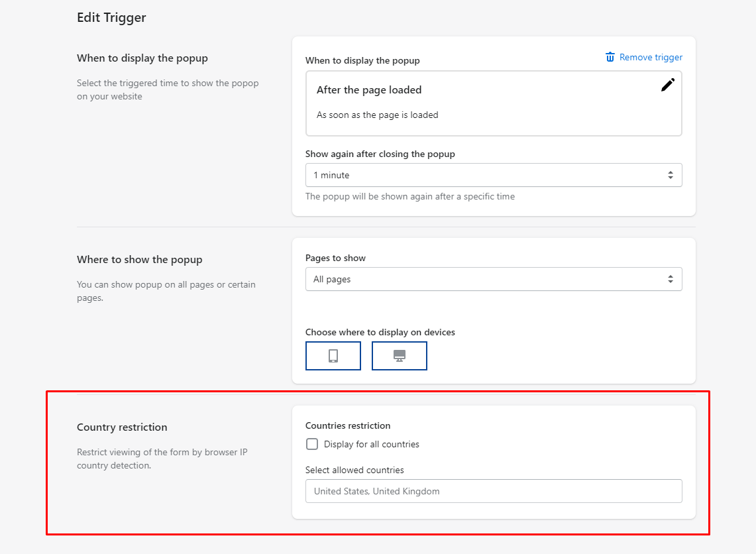Screen dimensions: 756x554
Task: Select the mobile phone device icon
Action: pyautogui.click(x=333, y=356)
